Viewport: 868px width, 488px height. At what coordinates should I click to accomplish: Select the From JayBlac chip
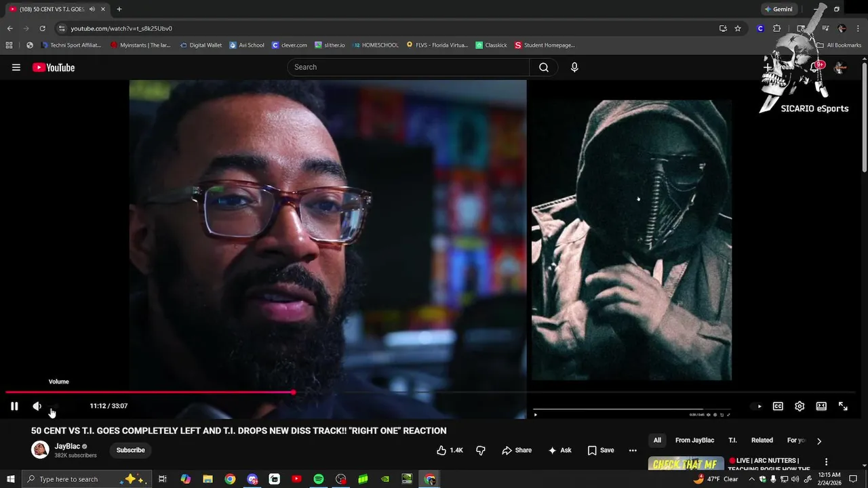694,441
